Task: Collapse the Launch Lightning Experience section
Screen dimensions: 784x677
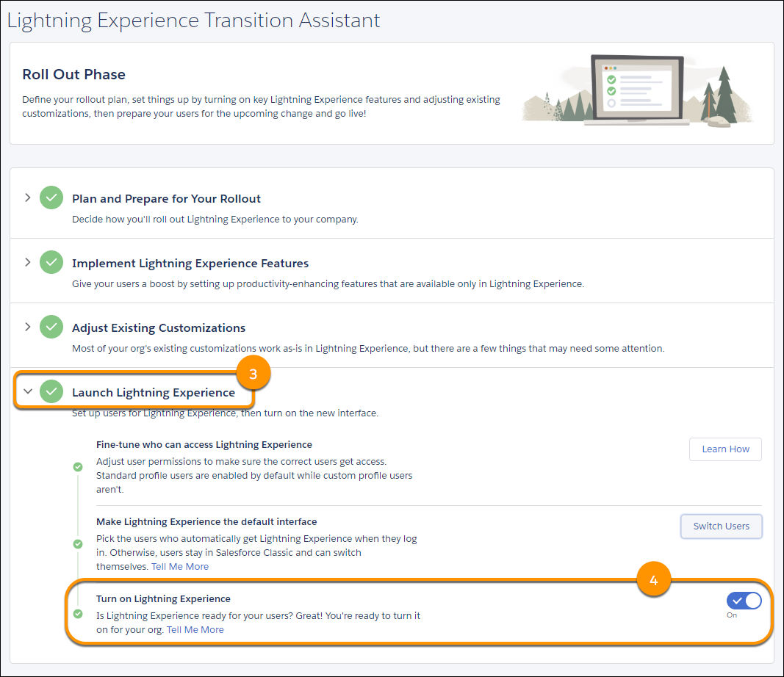Action: [x=28, y=391]
